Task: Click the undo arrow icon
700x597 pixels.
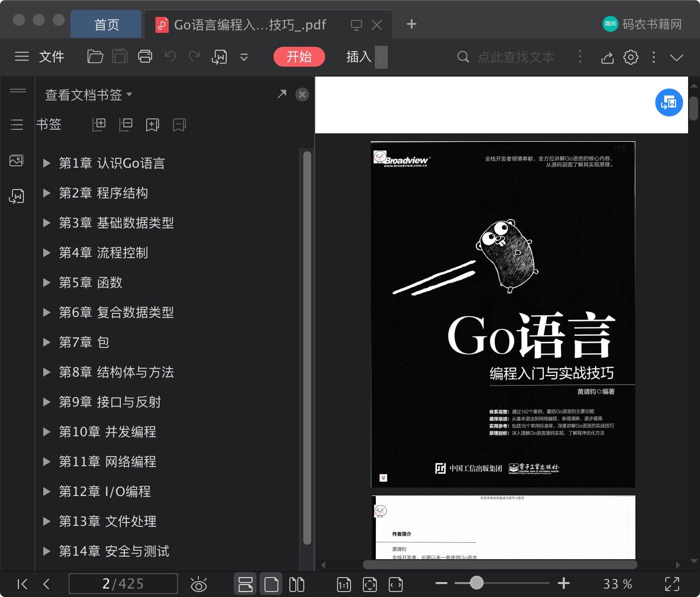Action: (x=171, y=57)
